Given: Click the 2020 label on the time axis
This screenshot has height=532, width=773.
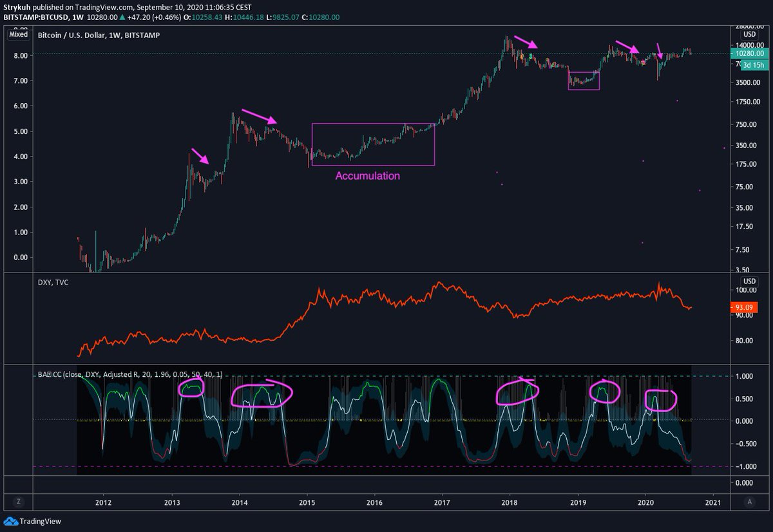Looking at the screenshot, I should point(646,502).
